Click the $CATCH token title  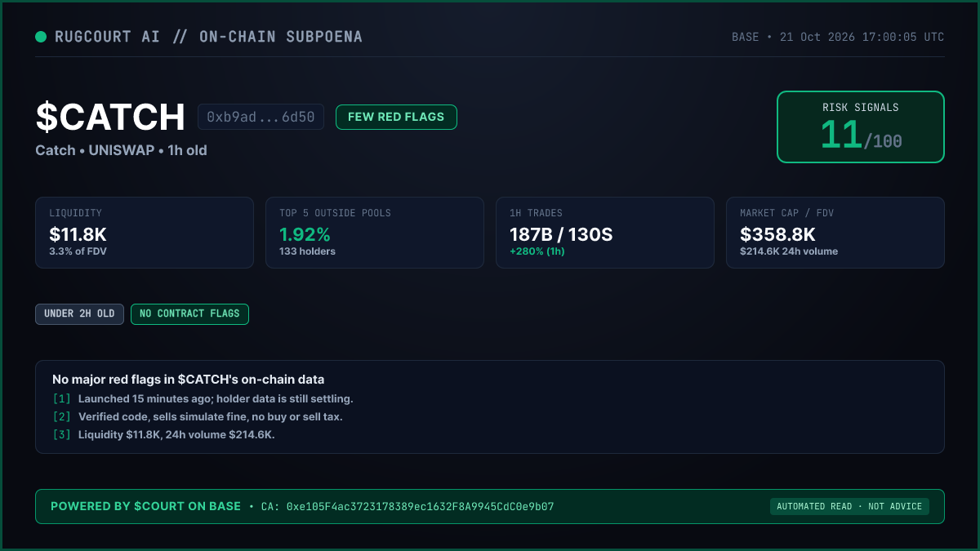110,118
